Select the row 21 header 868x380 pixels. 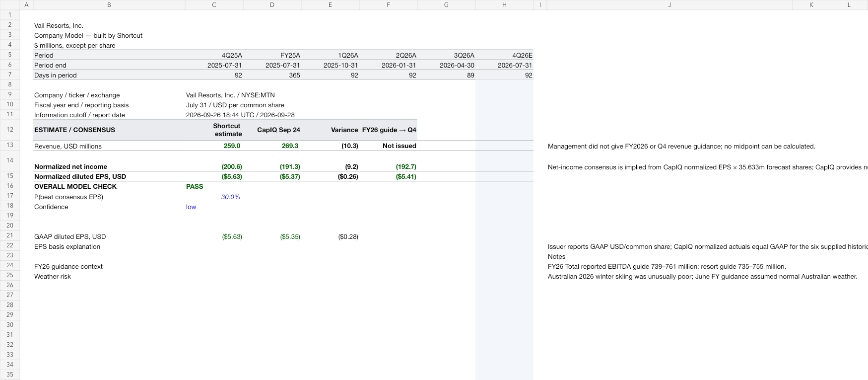coord(10,235)
